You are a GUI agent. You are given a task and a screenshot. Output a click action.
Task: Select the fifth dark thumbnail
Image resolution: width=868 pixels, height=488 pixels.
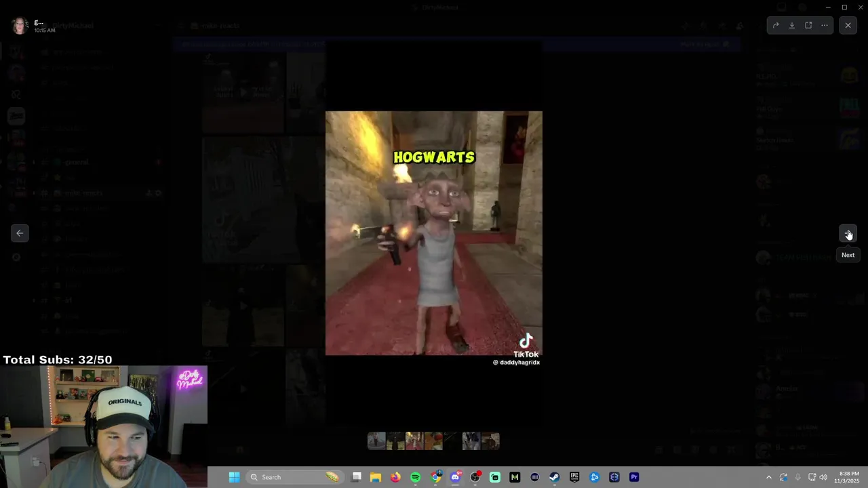(x=452, y=441)
